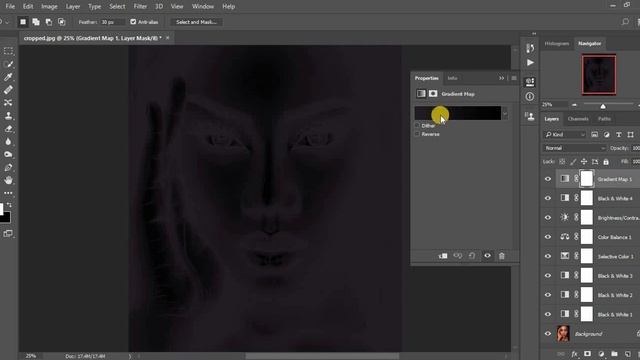Open the Clone Source panel icon
Viewport: 640px width, 360px height.
pos(530,116)
